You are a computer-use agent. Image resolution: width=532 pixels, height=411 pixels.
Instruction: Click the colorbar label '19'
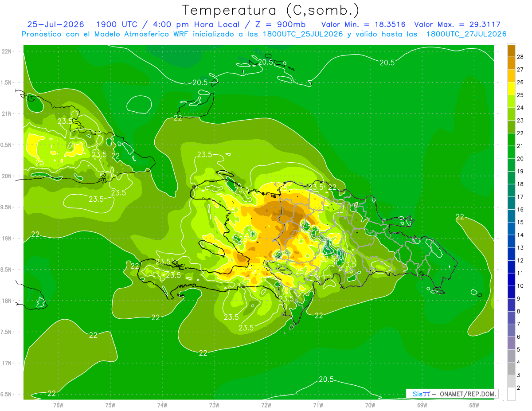pos(520,171)
